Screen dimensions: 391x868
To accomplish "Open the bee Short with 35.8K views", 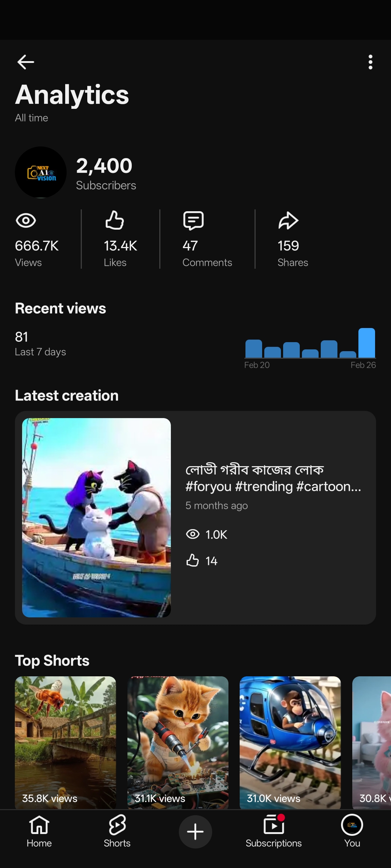I will 66,741.
